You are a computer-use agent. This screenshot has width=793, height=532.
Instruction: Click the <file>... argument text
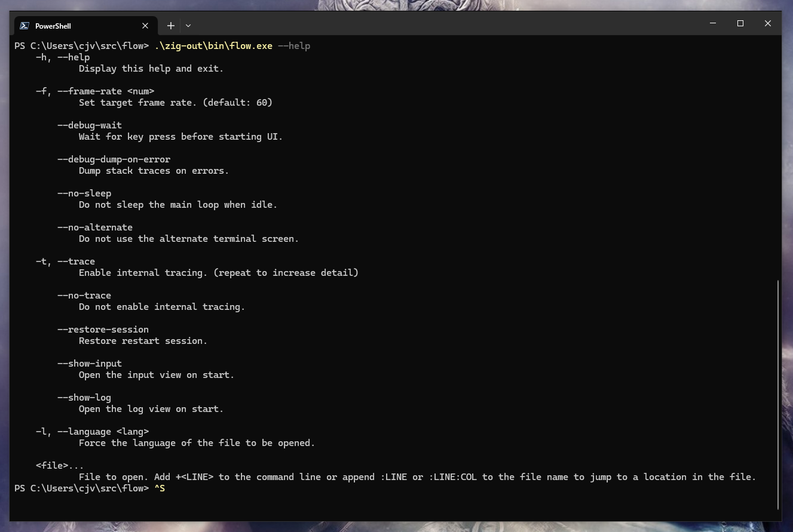(x=60, y=466)
